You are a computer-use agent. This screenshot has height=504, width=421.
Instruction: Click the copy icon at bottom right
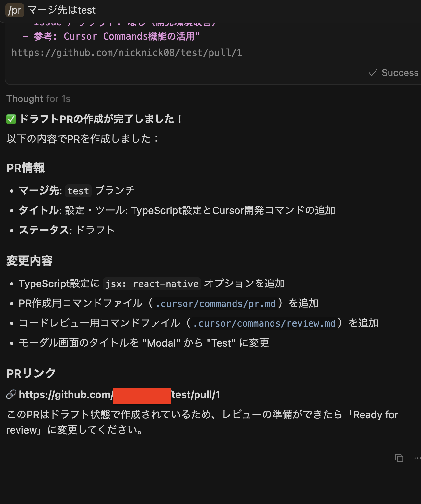(399, 458)
